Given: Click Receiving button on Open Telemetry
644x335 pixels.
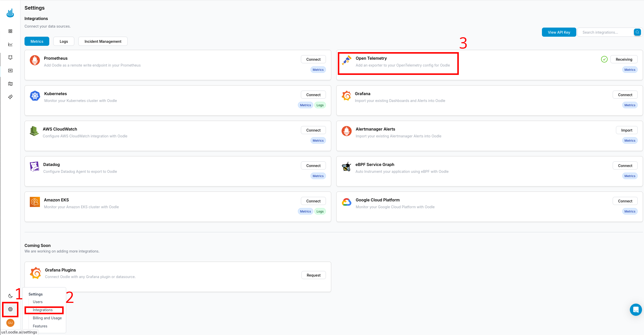Looking at the screenshot, I should pos(624,59).
